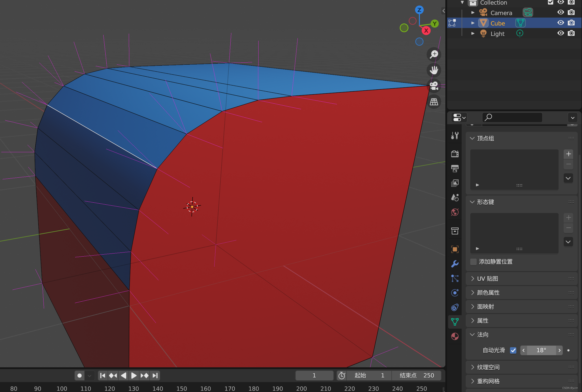The height and width of the screenshot is (392, 582).
Task: Click the Scene Properties icon
Action: pos(455,198)
